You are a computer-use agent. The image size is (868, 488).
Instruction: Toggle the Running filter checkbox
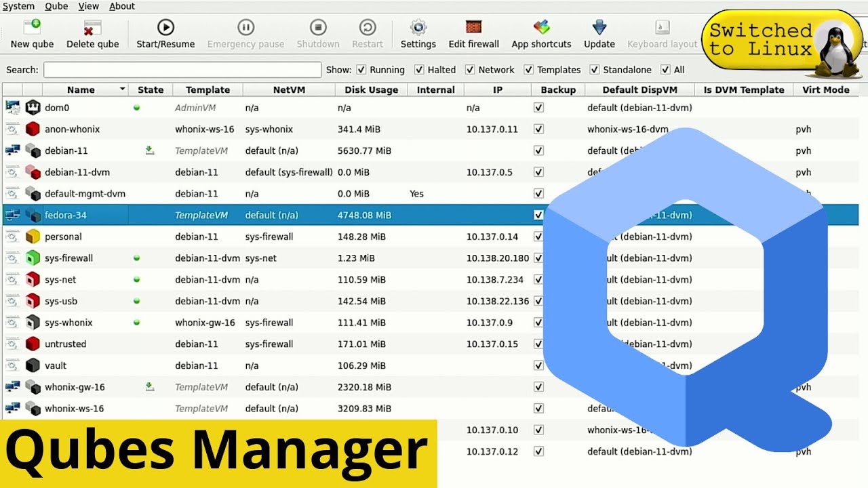click(x=361, y=69)
